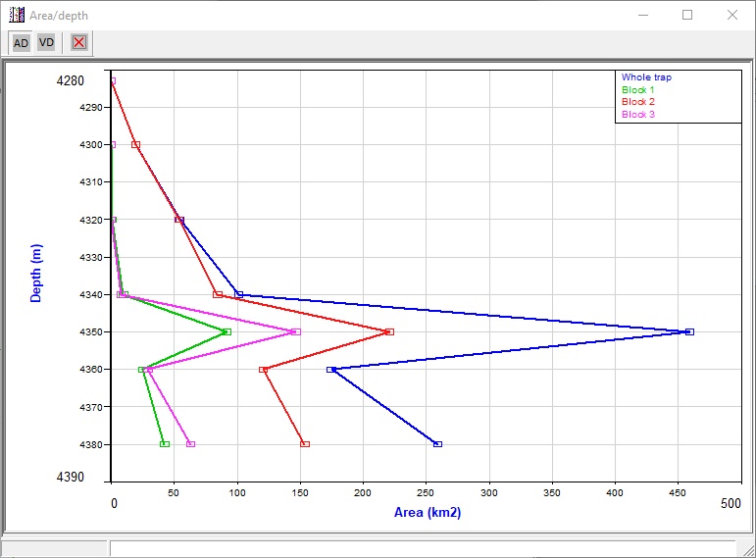Select the 'Whole trap' legend entry

pos(646,77)
